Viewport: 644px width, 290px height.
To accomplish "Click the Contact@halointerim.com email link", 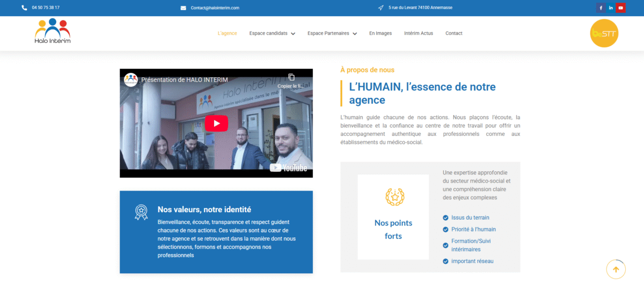I will (215, 8).
